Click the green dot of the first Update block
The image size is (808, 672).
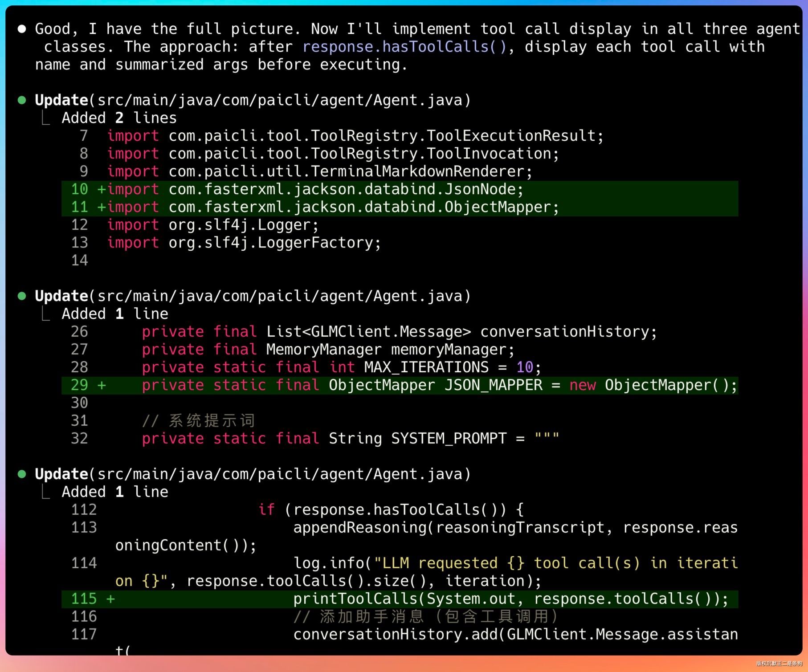click(22, 100)
